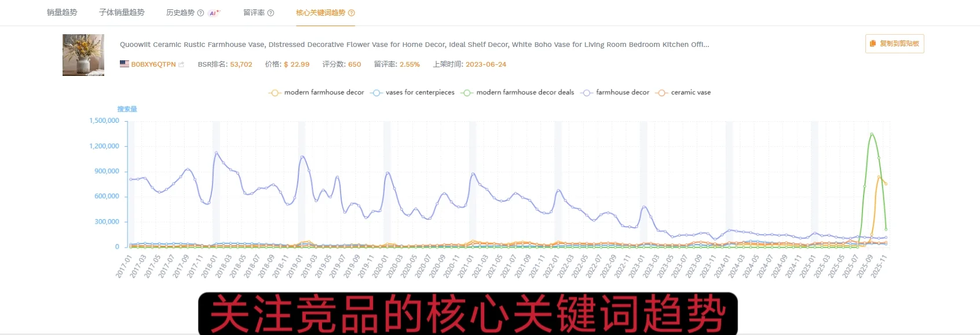
Task: Open ASIN B0BXY6QTPN link
Action: tap(153, 64)
